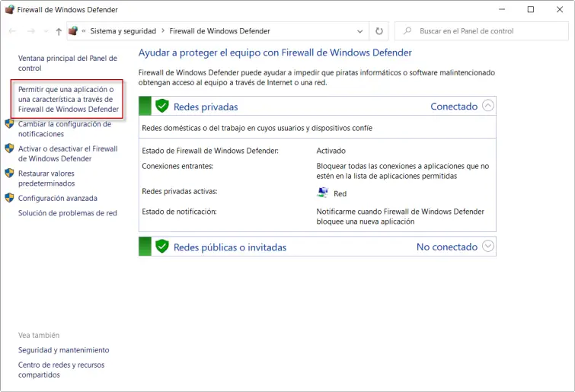Screen dimensions: 575x392
Task: Open Centro de redes y recursos compartidos
Action: click(x=61, y=370)
